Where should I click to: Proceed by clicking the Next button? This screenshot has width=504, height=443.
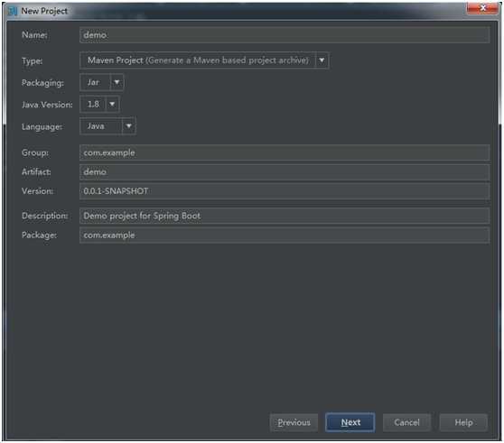click(350, 422)
